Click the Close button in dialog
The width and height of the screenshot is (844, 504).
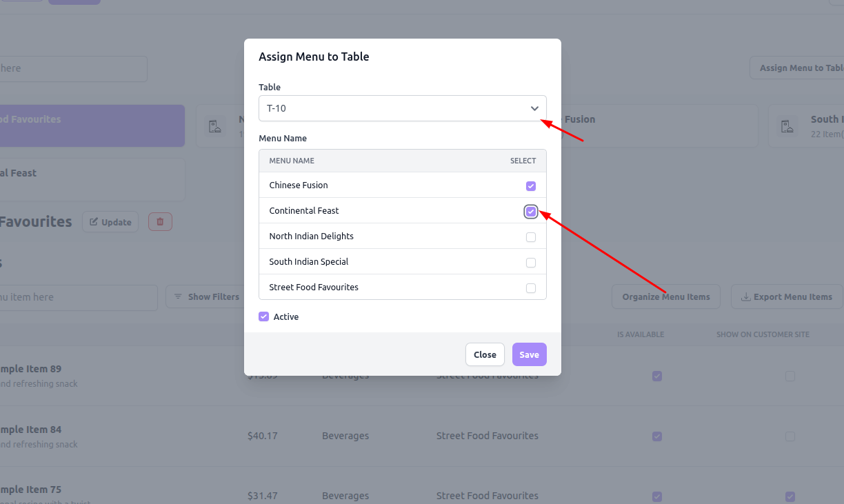point(485,354)
